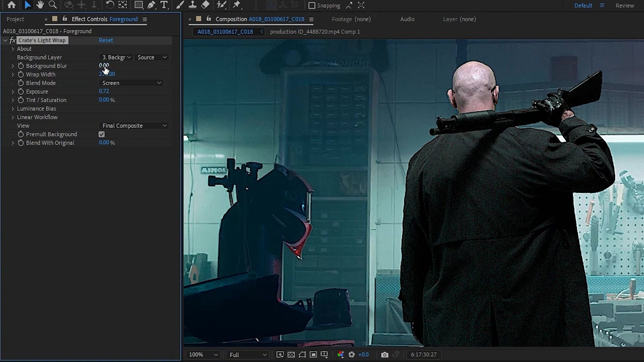Switch to the Project tab
This screenshot has width=644, height=362.
(x=15, y=19)
